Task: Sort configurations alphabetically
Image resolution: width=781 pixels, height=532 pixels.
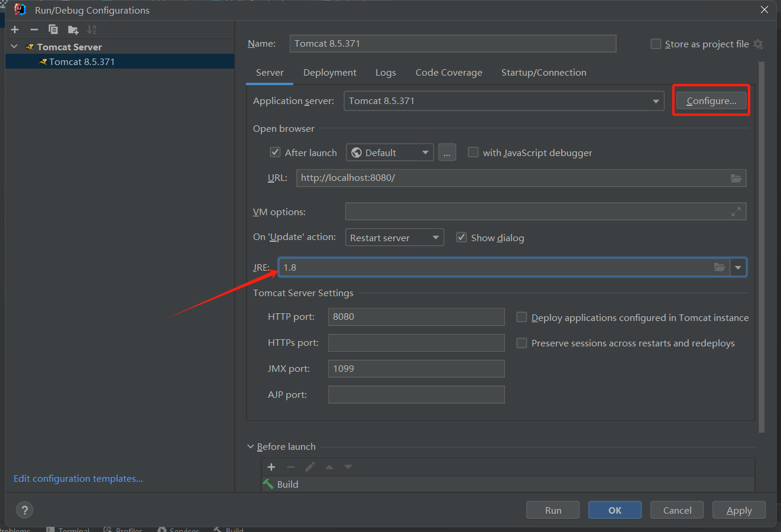Action: tap(92, 30)
